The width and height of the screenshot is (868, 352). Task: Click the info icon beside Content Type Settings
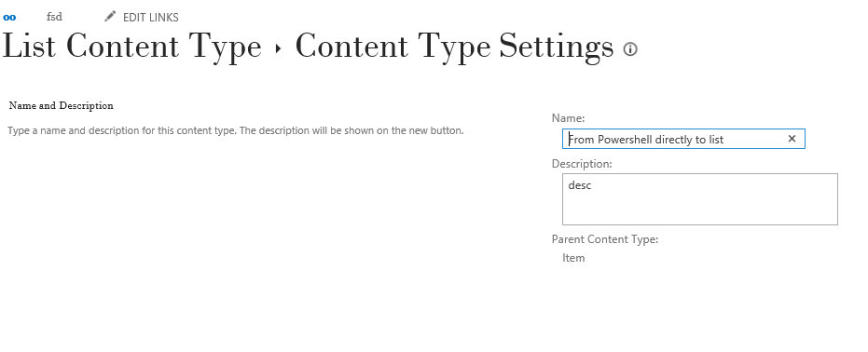(630, 49)
